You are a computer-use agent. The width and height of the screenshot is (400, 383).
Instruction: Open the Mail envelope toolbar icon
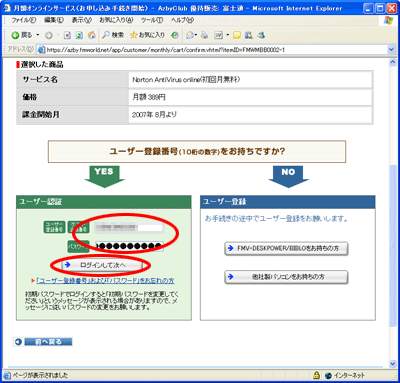click(x=191, y=35)
